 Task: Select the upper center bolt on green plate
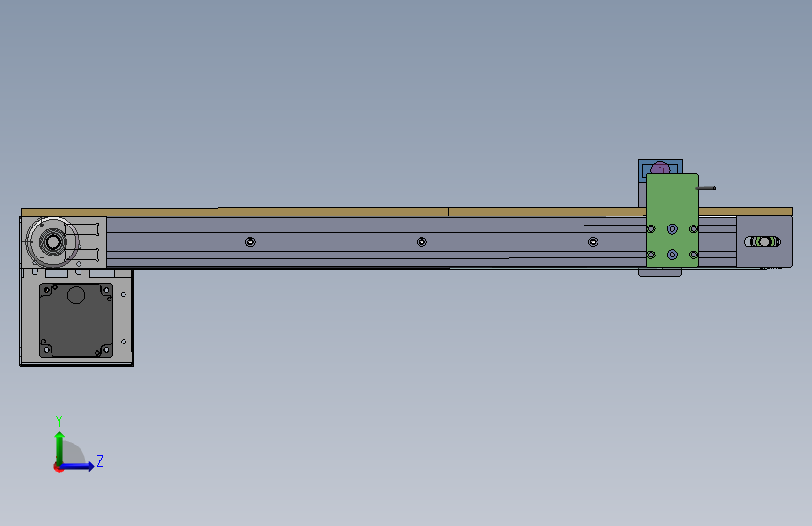pos(672,228)
